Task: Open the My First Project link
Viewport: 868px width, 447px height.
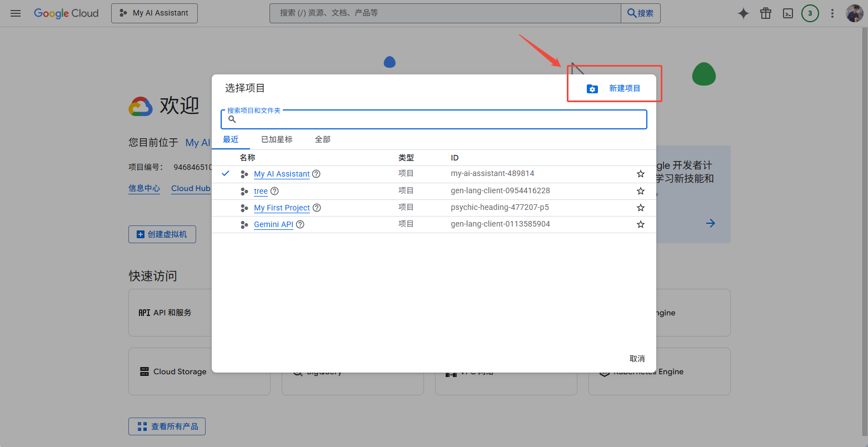Action: [x=282, y=208]
